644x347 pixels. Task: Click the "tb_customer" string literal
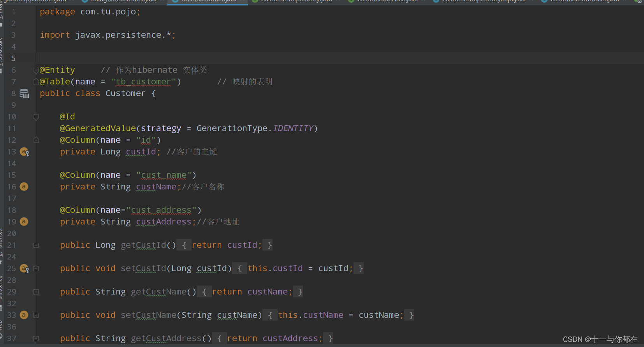(x=143, y=82)
